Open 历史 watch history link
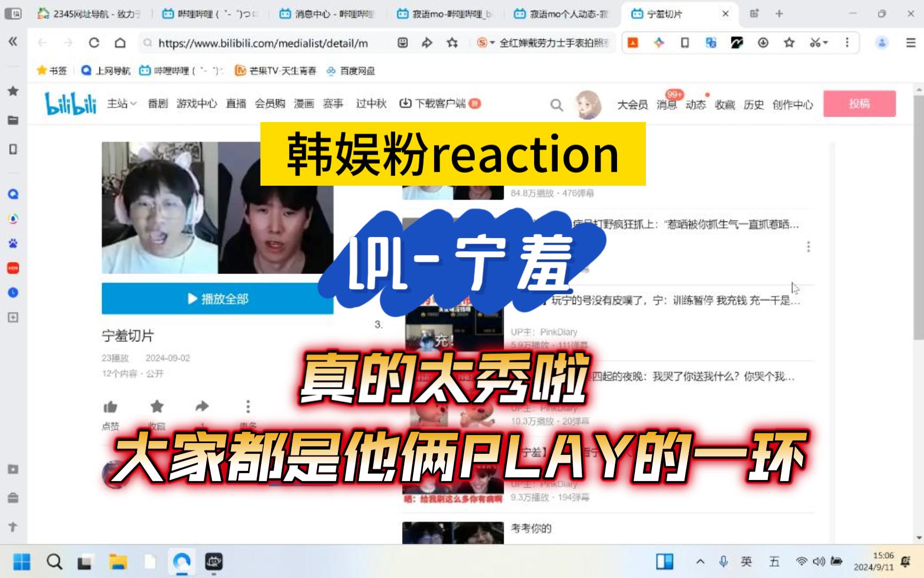The width and height of the screenshot is (924, 578). pyautogui.click(x=754, y=105)
